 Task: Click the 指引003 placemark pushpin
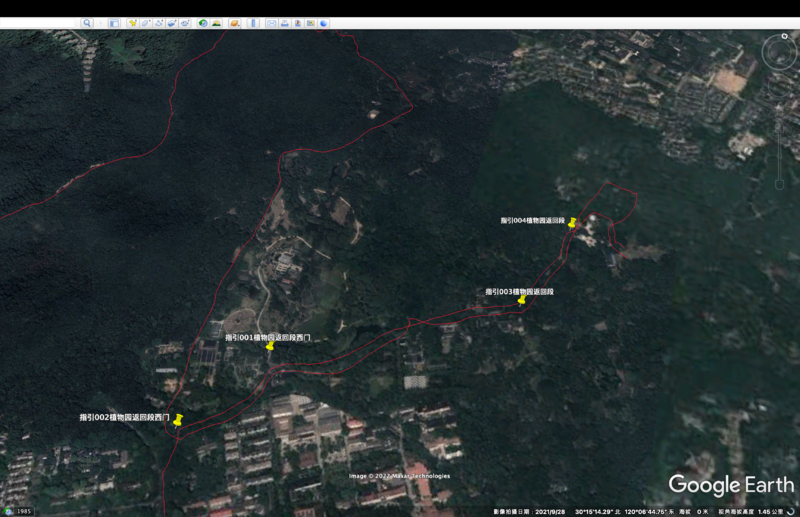tap(521, 300)
